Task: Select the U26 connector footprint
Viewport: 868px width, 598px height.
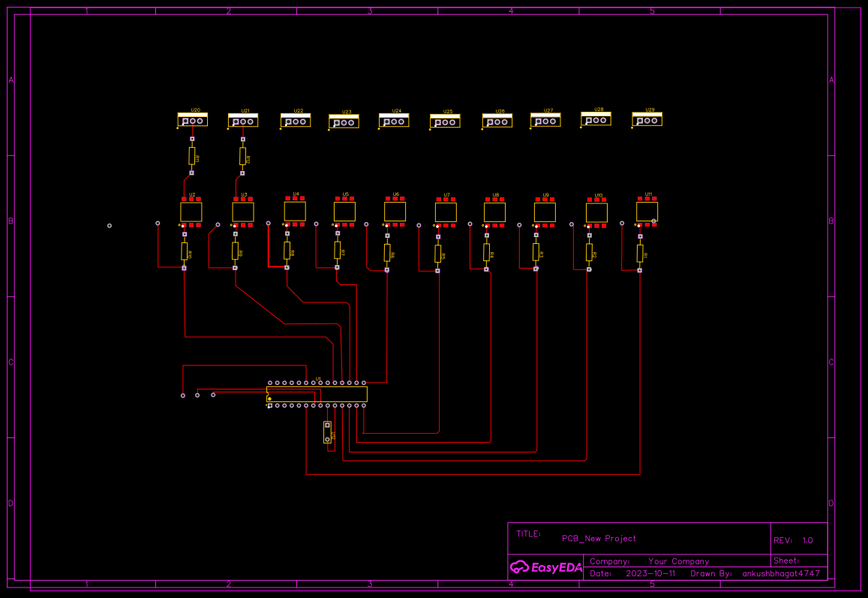Action: point(497,120)
